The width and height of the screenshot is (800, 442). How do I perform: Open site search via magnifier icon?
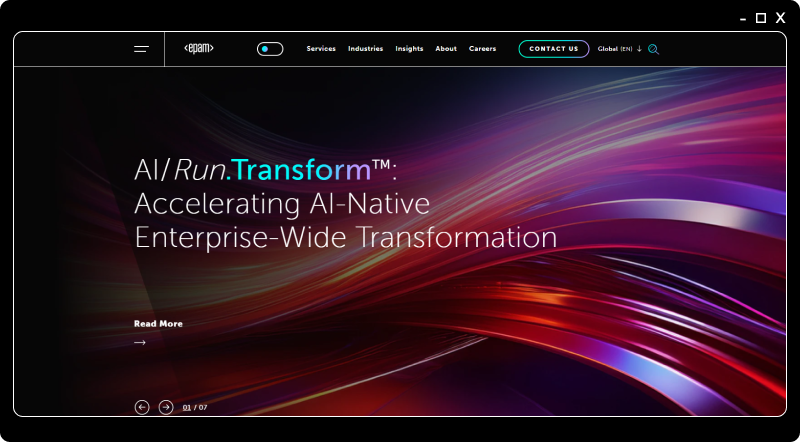pos(653,49)
